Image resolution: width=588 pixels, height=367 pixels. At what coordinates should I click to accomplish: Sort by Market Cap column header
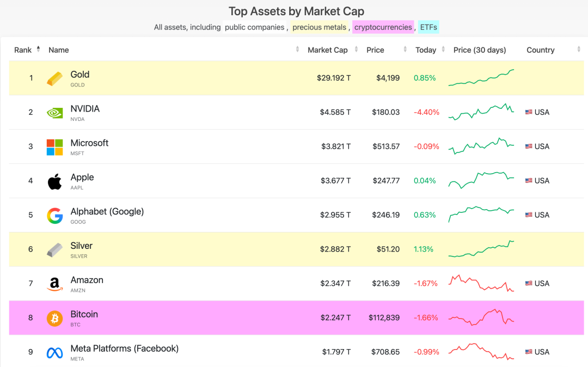click(327, 50)
